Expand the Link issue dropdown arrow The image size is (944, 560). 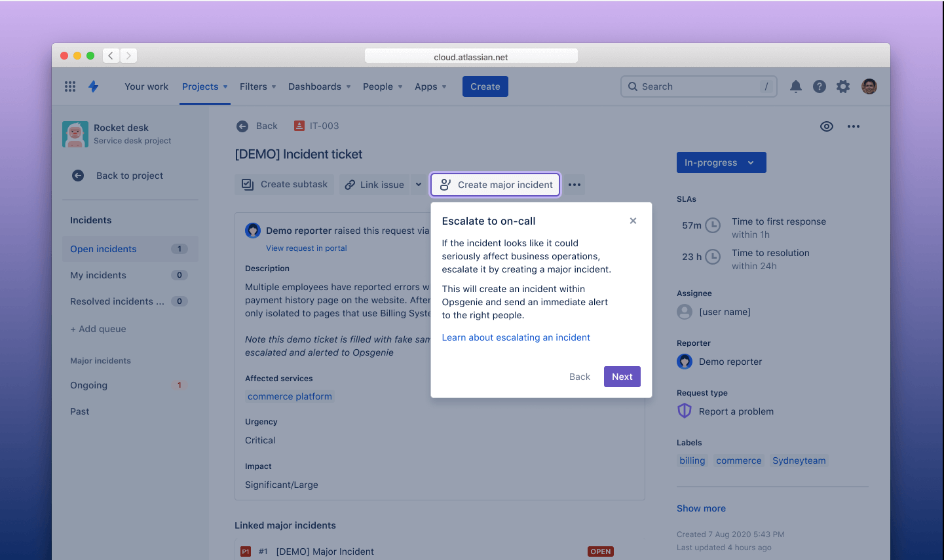click(x=419, y=185)
